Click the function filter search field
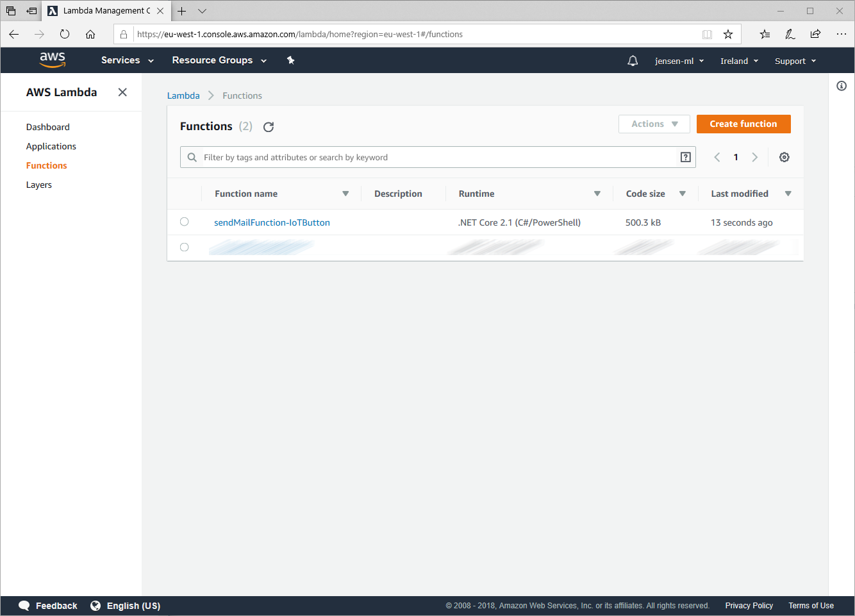855x616 pixels. 436,157
